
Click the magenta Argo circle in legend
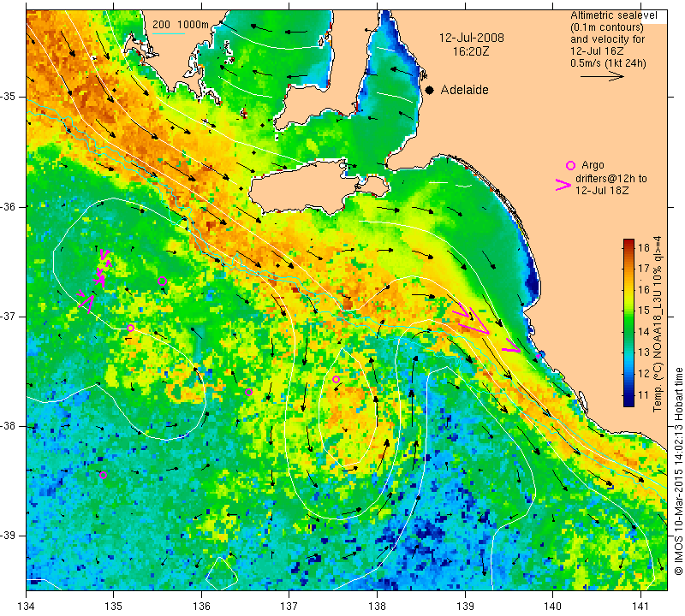[570, 165]
